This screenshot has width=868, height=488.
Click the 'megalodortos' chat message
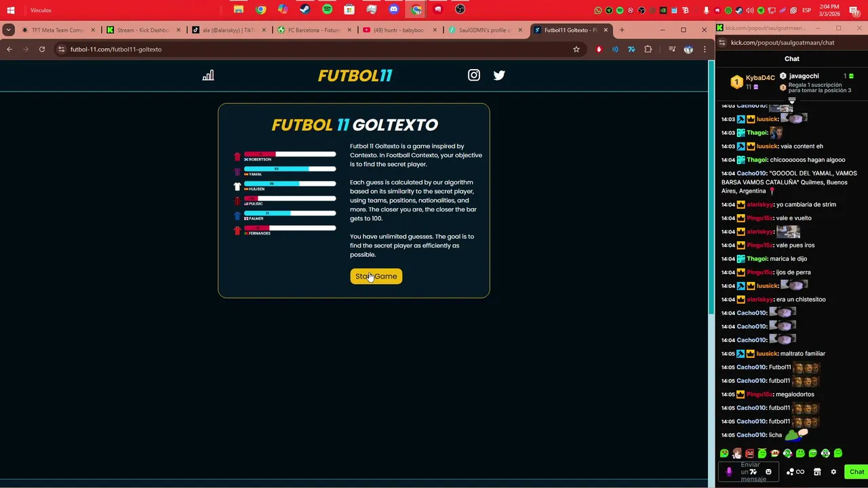795,394
